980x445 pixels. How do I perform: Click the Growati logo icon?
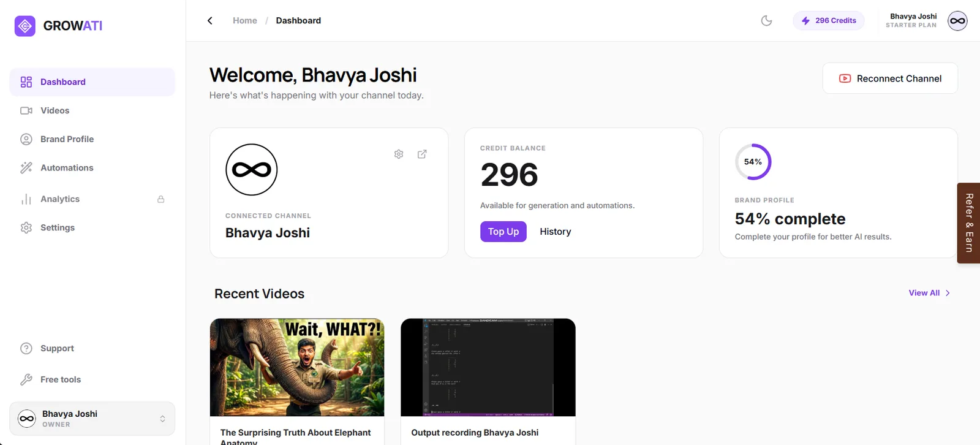coord(25,26)
